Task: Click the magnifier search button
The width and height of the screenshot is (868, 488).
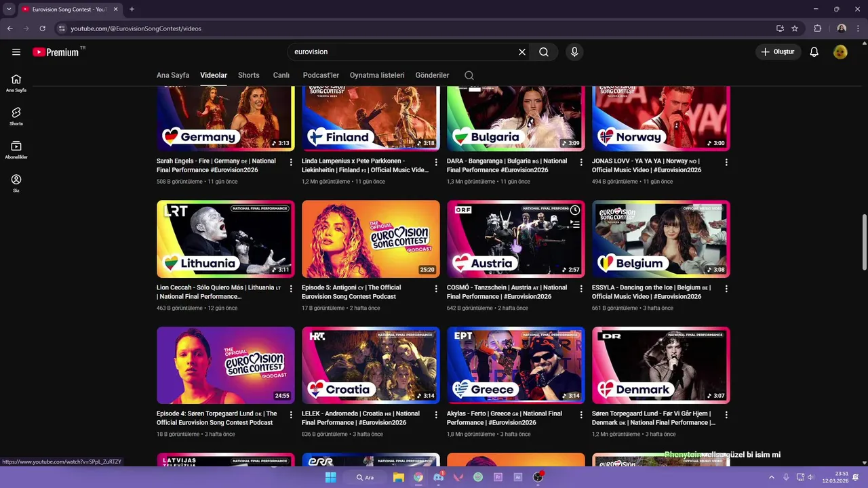Action: coord(544,52)
